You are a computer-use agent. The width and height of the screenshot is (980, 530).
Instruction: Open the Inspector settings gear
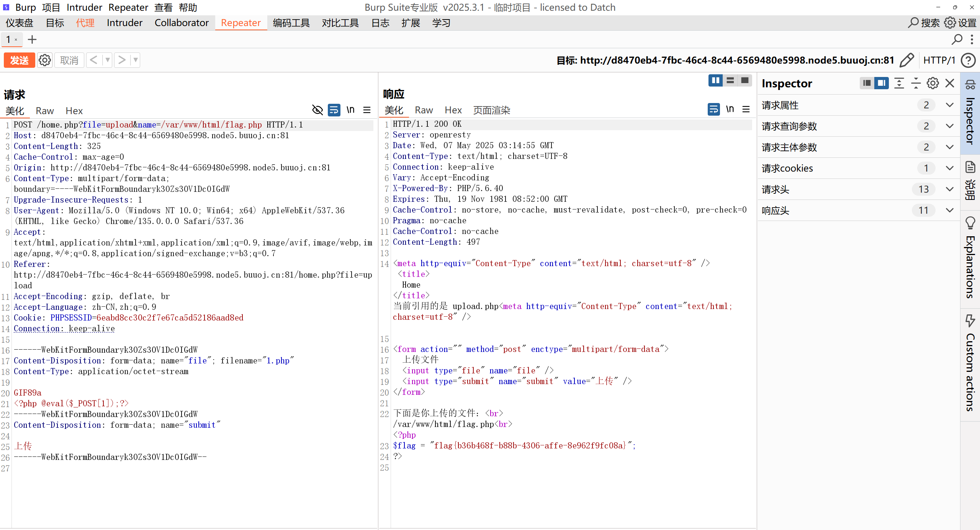[x=933, y=83]
